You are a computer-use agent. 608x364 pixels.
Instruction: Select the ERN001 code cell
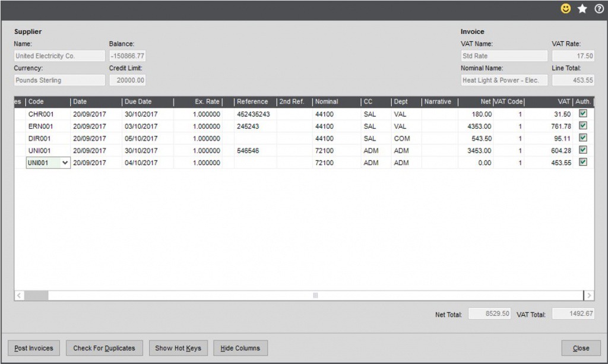(x=48, y=126)
